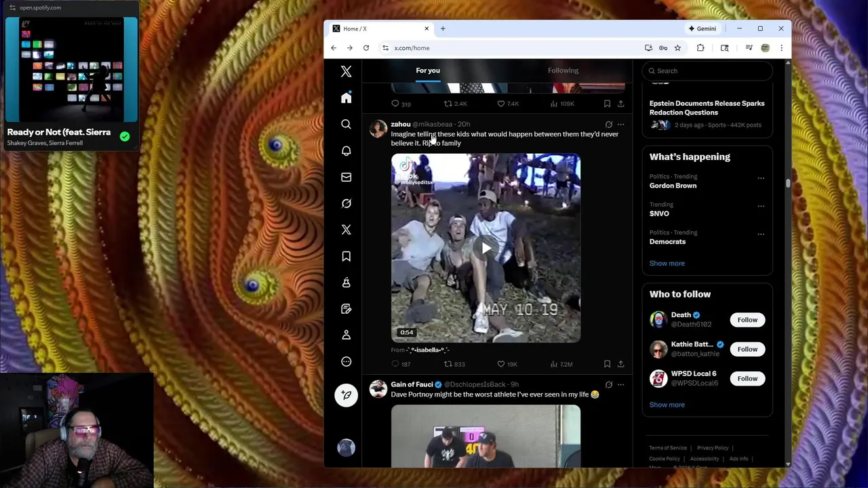Close the Home / X tab

pyautogui.click(x=427, y=28)
